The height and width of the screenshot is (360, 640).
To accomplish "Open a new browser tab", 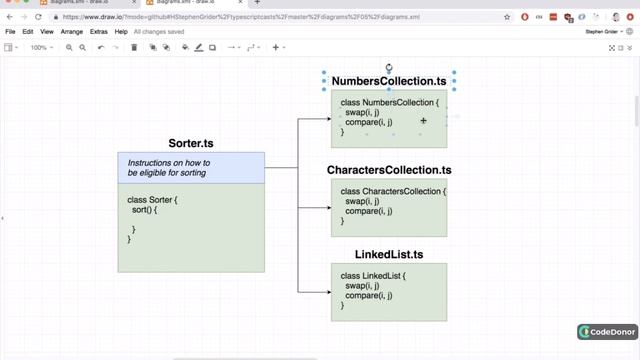I will [x=257, y=2].
